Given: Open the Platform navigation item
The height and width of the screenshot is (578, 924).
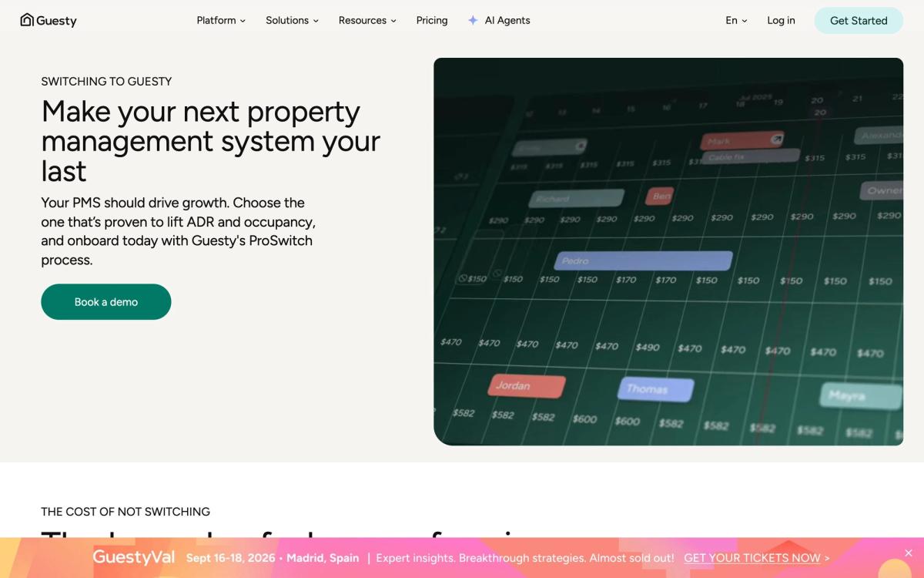Looking at the screenshot, I should coord(221,21).
